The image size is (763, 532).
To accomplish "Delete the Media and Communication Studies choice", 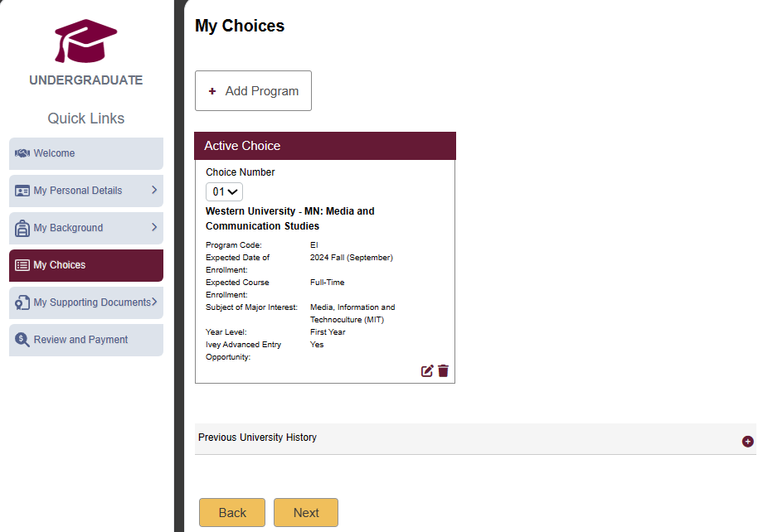I will point(444,371).
